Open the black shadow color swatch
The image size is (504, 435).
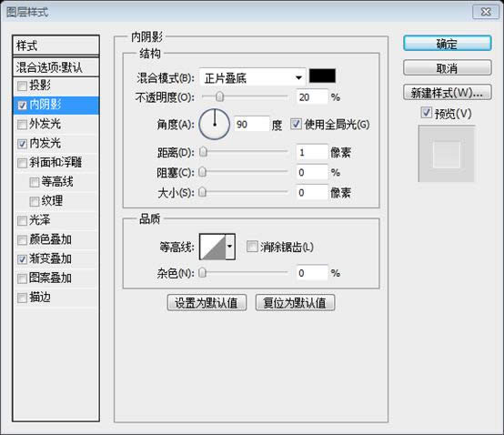point(322,76)
